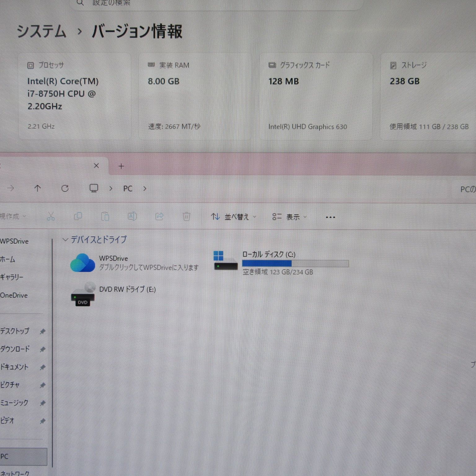
Task: Select the Local Disk (C:) drive icon
Action: [226, 260]
